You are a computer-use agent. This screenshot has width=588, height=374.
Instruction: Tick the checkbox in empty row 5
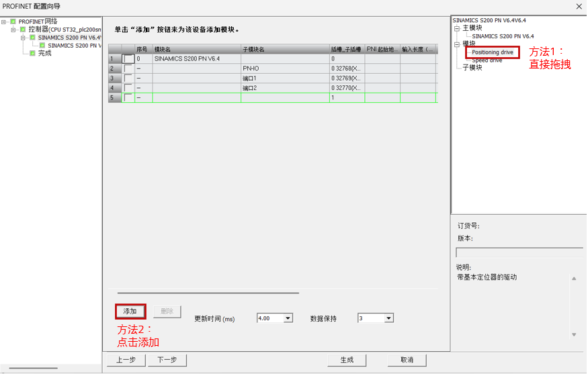click(128, 98)
